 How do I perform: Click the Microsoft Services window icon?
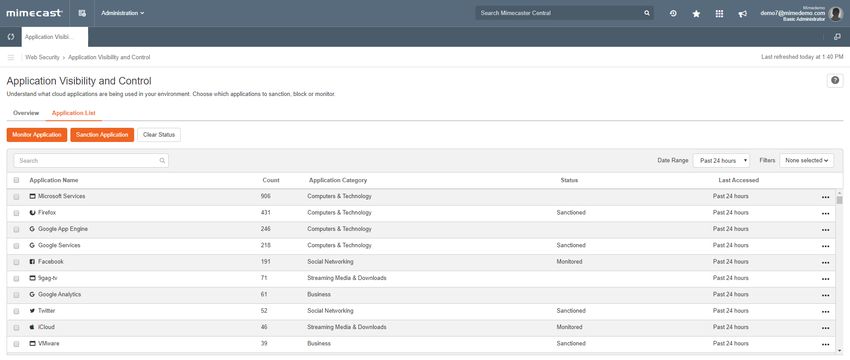pyautogui.click(x=33, y=196)
